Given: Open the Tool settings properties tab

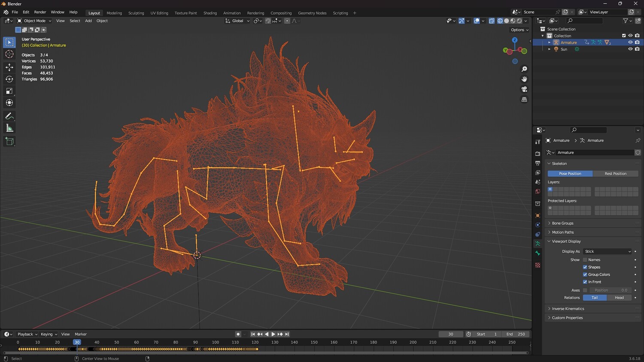Looking at the screenshot, I should [x=538, y=142].
